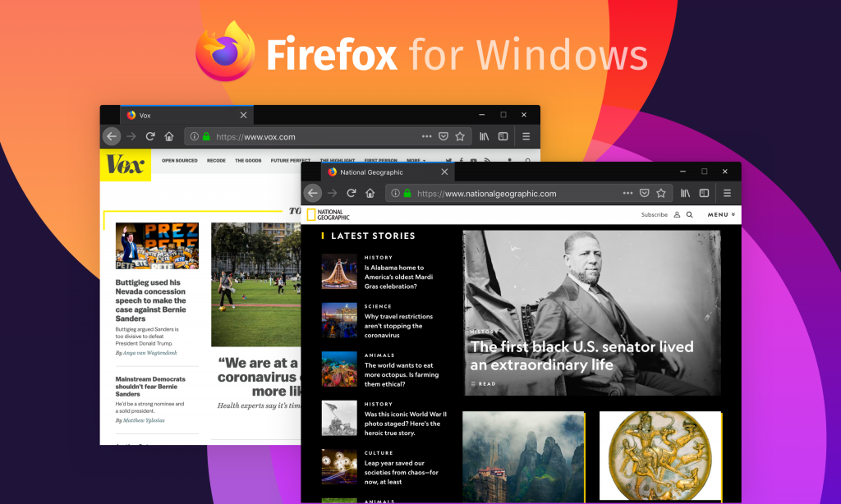Open Alabama Mardi Gras story

(398, 277)
